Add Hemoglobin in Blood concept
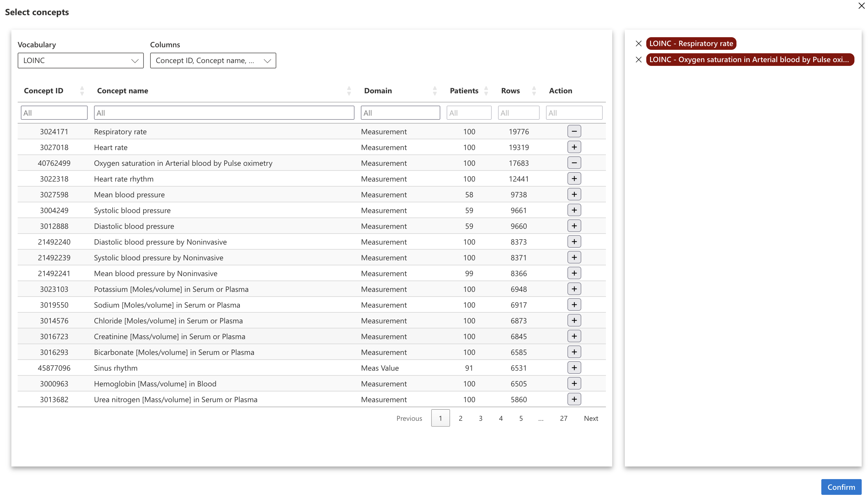Screen dimensions: 868x498 [574, 383]
